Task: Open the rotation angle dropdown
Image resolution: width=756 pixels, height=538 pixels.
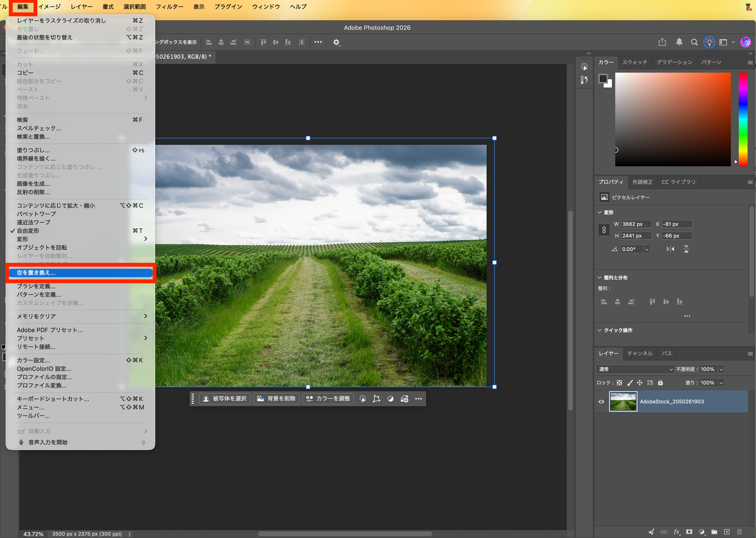Action: coord(647,249)
